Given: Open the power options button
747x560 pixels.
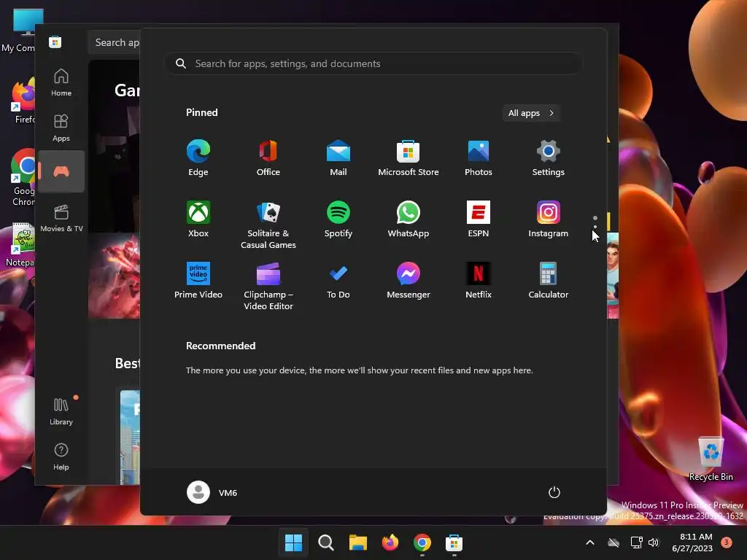Looking at the screenshot, I should (554, 492).
